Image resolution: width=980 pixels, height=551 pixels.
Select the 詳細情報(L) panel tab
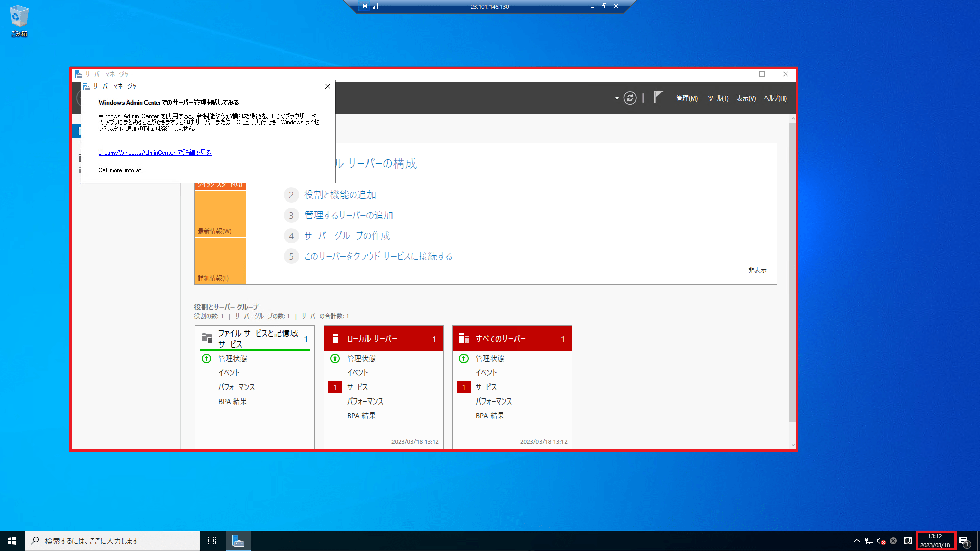(x=220, y=261)
